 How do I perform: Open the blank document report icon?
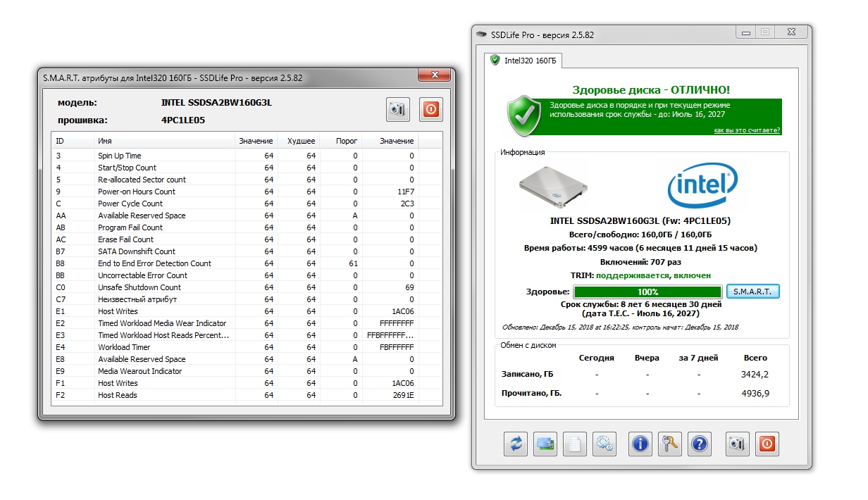(x=575, y=444)
